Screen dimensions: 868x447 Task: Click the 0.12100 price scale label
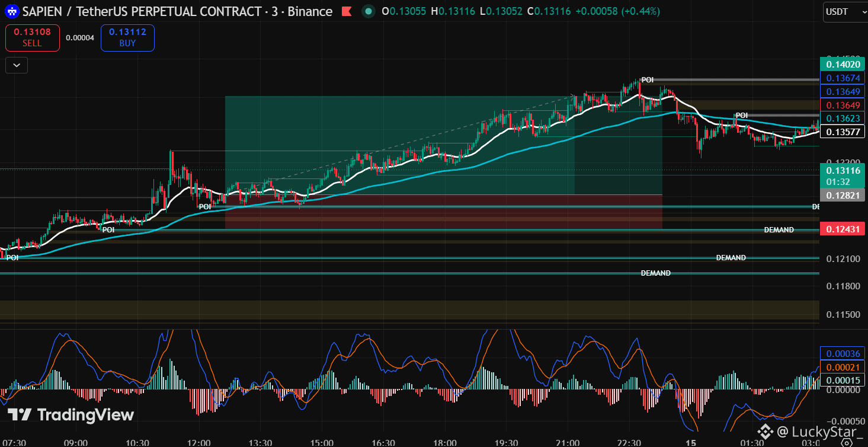(843, 259)
